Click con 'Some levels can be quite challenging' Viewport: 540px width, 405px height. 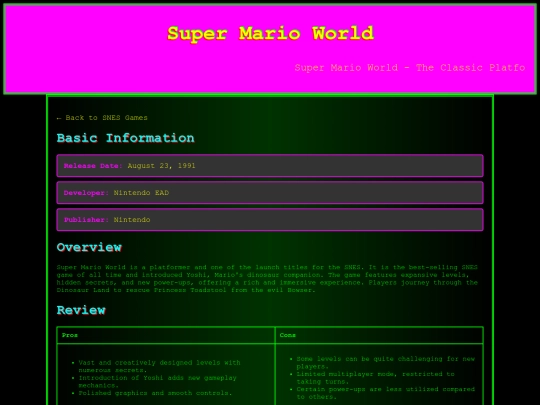coord(386,363)
